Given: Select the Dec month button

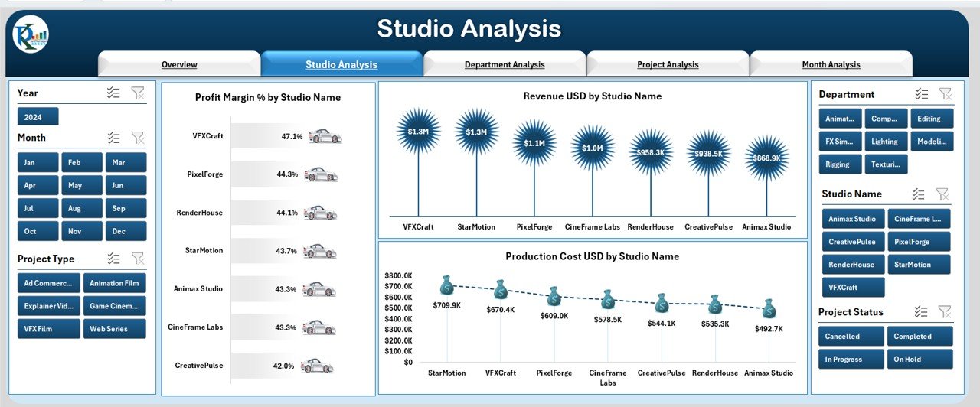Looking at the screenshot, I should point(127,232).
